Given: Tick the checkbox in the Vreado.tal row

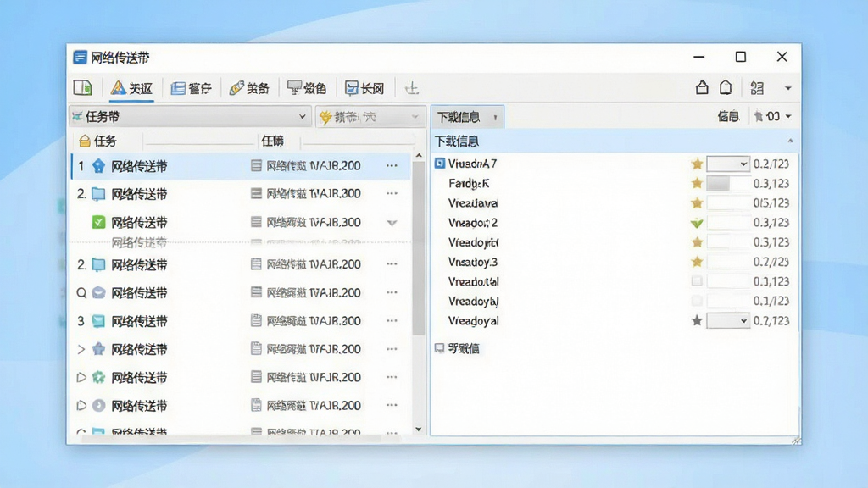Looking at the screenshot, I should pos(697,281).
